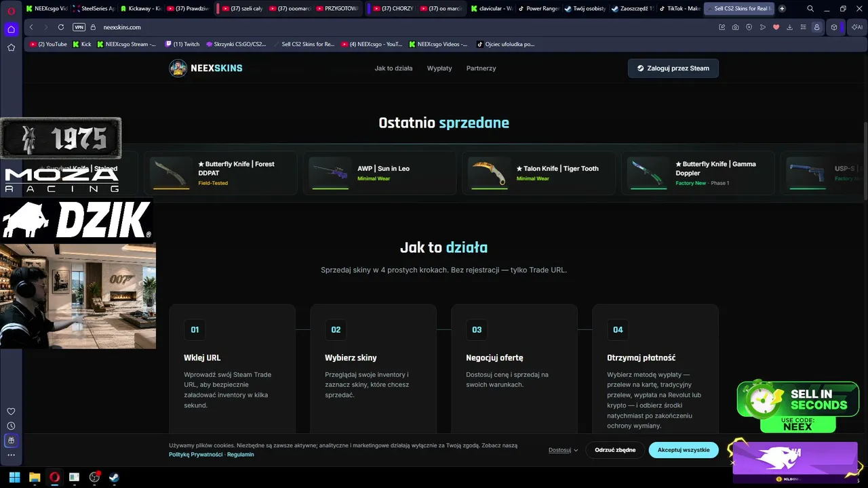Open File Explorer from the taskbar
868x488 pixels.
(x=35, y=477)
